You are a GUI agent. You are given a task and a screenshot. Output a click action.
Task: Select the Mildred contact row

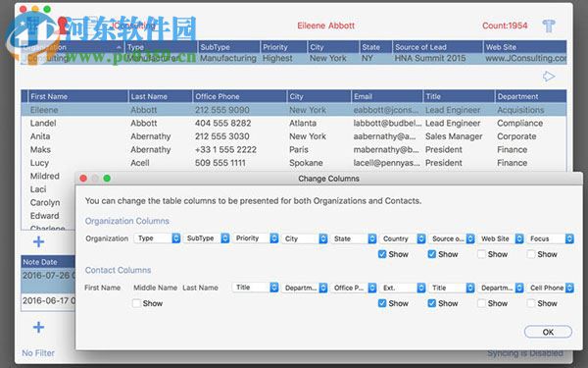(x=48, y=176)
